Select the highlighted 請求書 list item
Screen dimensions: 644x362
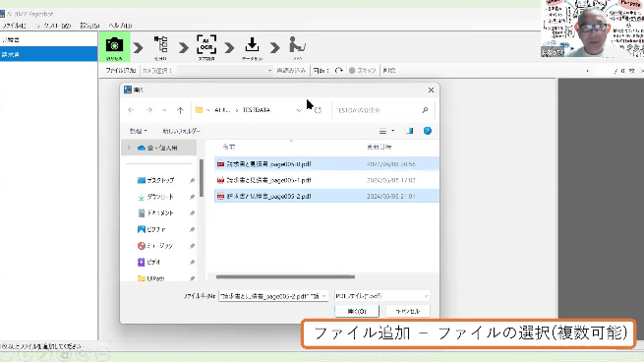(48, 54)
